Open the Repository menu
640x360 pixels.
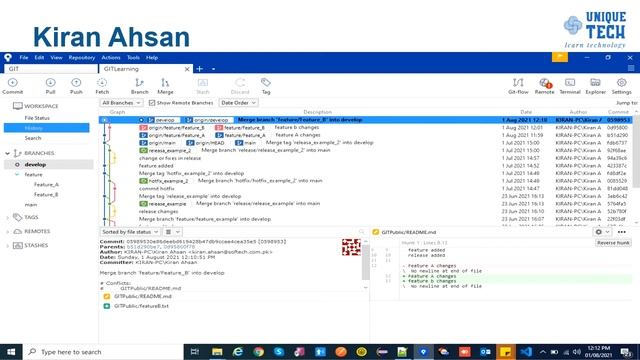coord(82,58)
